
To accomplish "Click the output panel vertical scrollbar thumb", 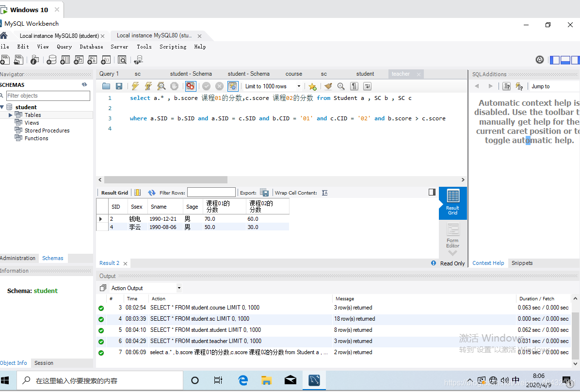I will tap(575, 336).
